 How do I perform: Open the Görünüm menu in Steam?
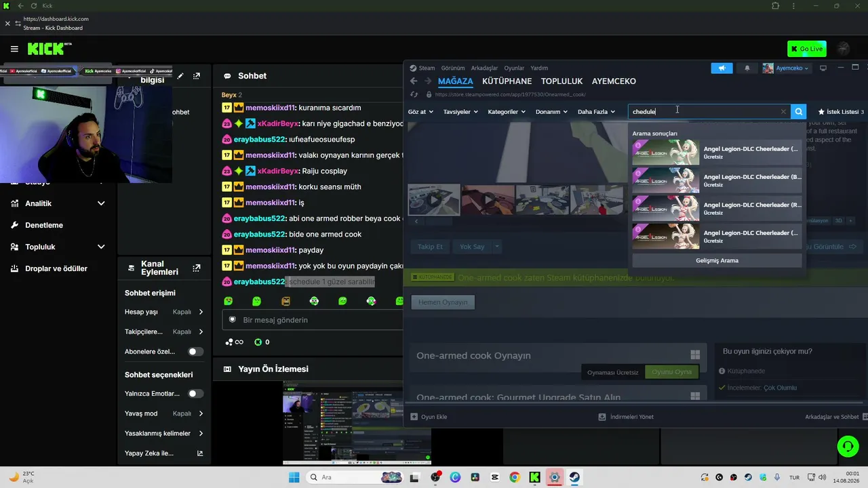(453, 68)
